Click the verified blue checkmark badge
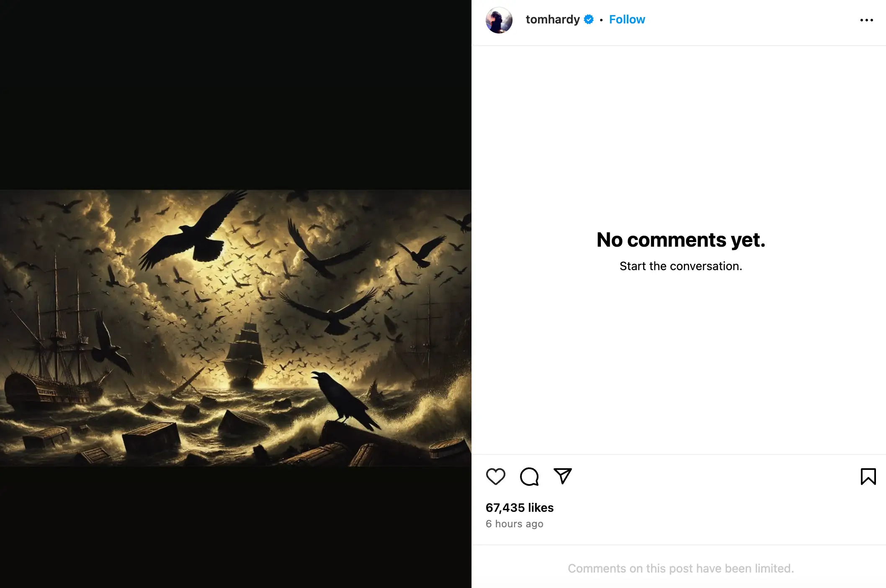 click(x=588, y=19)
